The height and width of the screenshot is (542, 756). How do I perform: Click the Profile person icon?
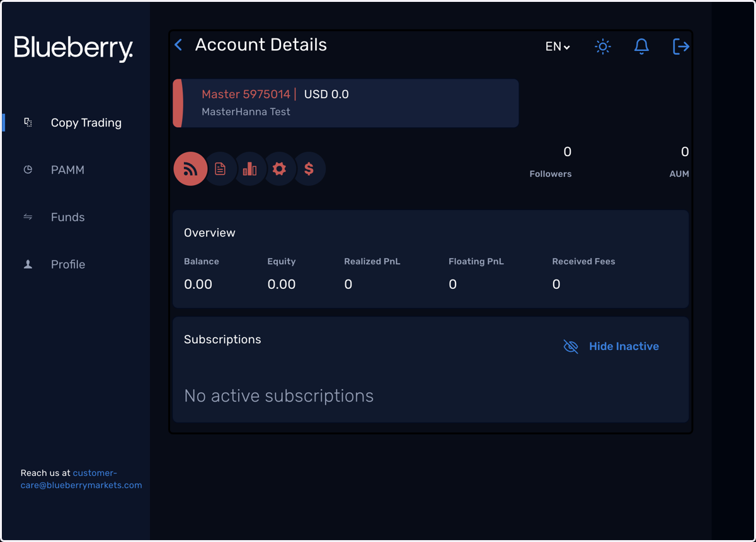click(x=28, y=264)
